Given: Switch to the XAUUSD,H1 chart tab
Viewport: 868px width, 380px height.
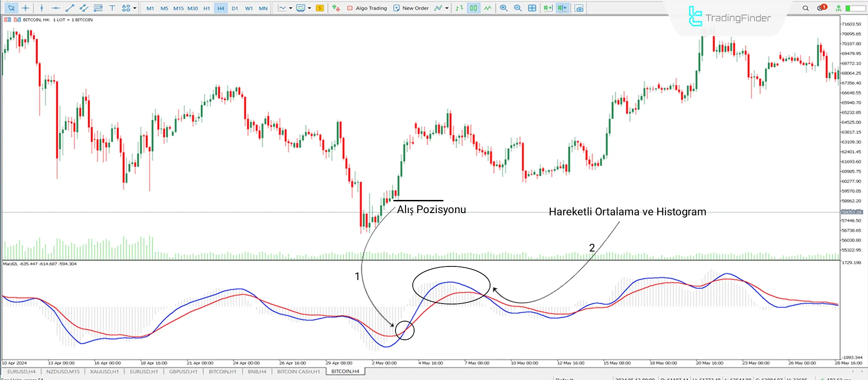Looking at the screenshot, I should pos(104,371).
